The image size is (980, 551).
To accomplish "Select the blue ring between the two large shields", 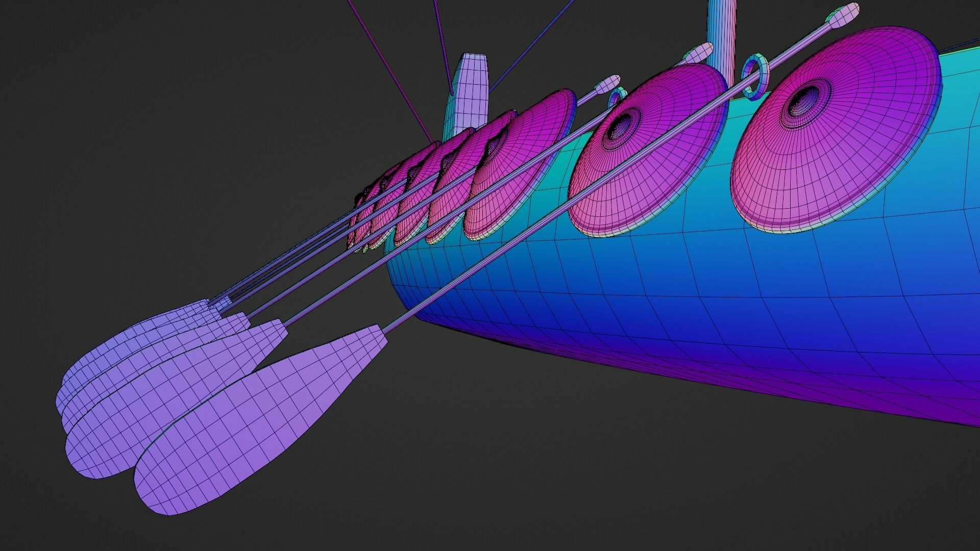I will (x=755, y=77).
